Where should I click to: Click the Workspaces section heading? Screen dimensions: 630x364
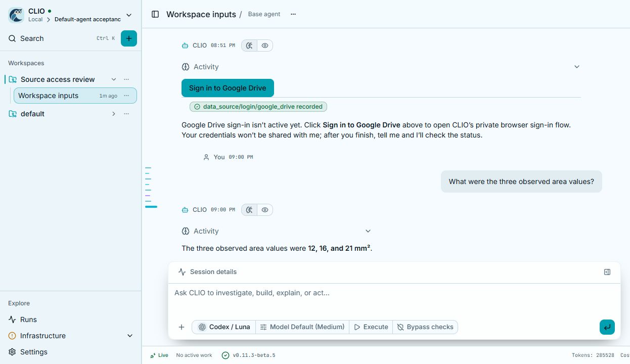pos(26,63)
